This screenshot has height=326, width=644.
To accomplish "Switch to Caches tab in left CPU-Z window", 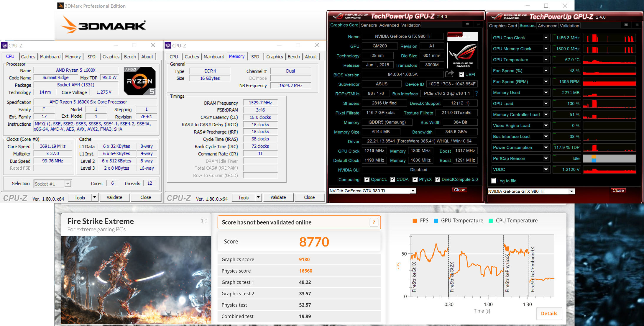I will (x=28, y=57).
